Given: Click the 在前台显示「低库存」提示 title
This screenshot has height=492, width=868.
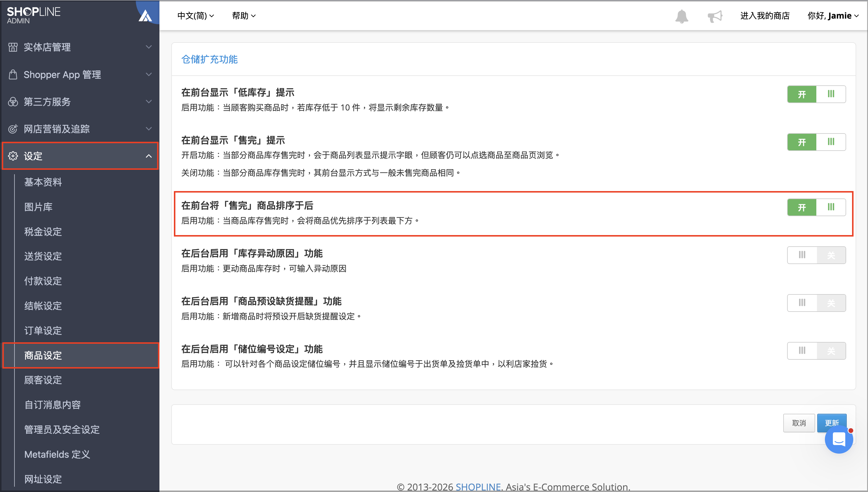Looking at the screenshot, I should [x=238, y=92].
